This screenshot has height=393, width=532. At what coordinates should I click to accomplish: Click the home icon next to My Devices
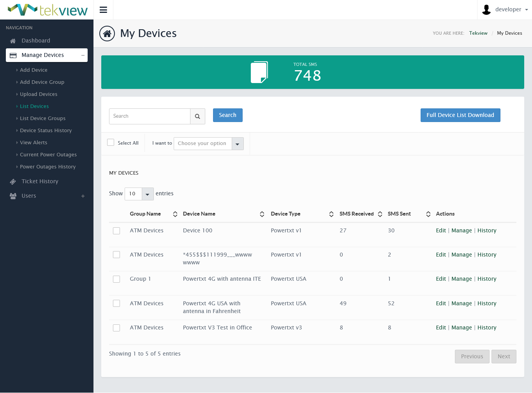pyautogui.click(x=107, y=34)
